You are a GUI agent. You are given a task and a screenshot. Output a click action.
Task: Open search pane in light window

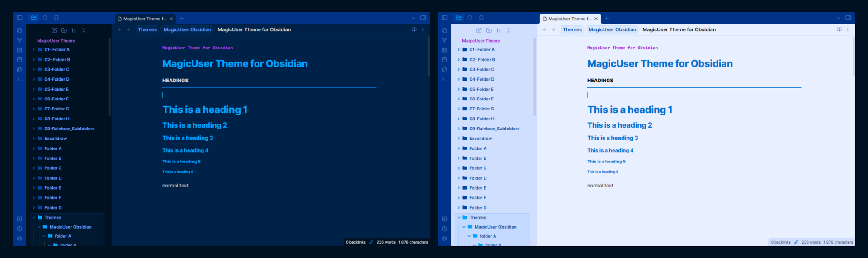tap(470, 18)
